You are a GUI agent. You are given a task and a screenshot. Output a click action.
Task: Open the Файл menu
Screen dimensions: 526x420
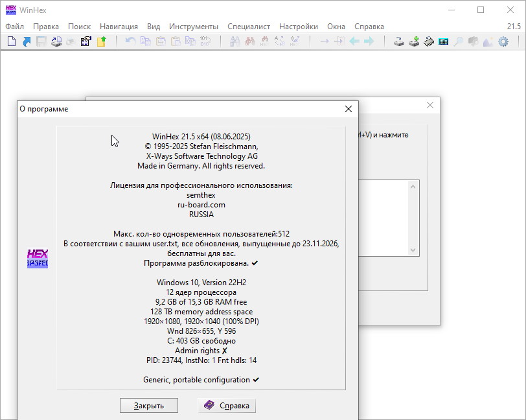pos(14,27)
